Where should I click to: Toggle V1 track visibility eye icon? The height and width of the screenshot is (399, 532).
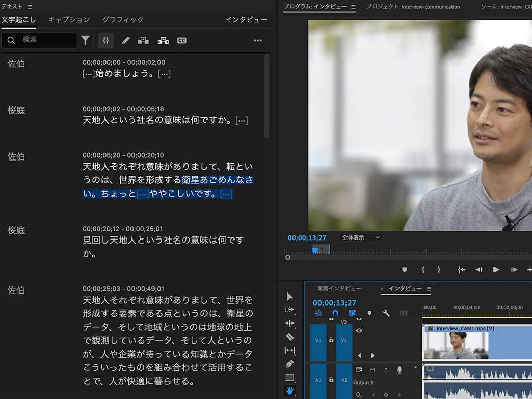359,330
